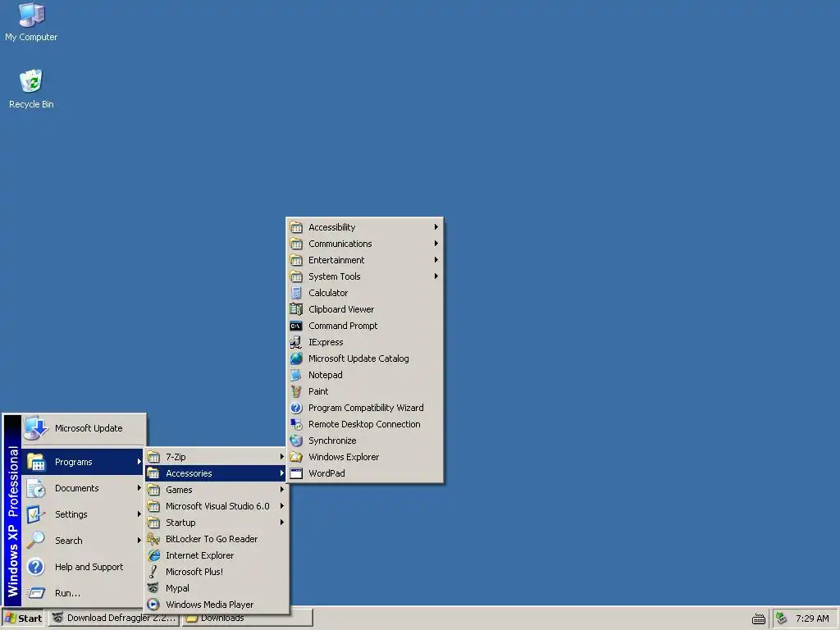Expand the Entertainment submenu arrow
The height and width of the screenshot is (630, 840).
point(436,260)
